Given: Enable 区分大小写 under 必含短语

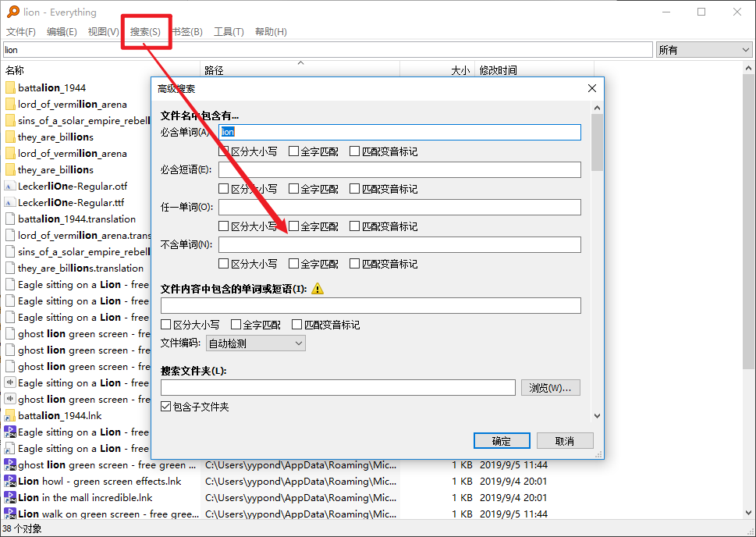Looking at the screenshot, I should pos(223,189).
